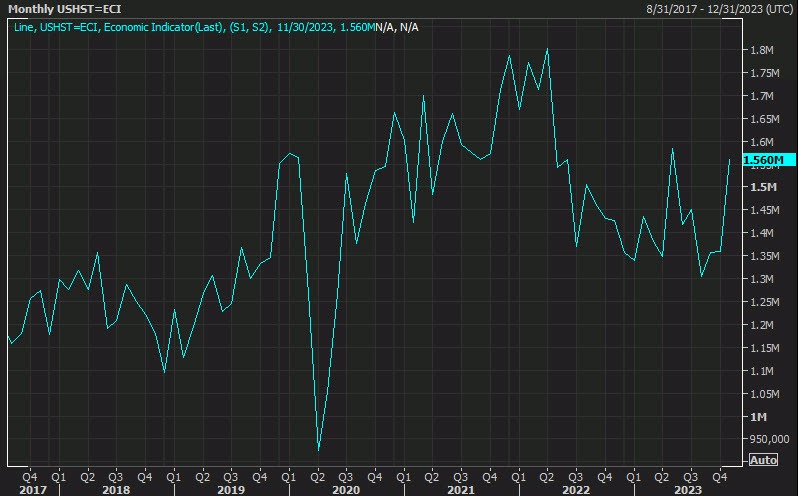Click the lowest trough of the line in 2020
Viewport: 798px width, 496px height.
point(318,449)
